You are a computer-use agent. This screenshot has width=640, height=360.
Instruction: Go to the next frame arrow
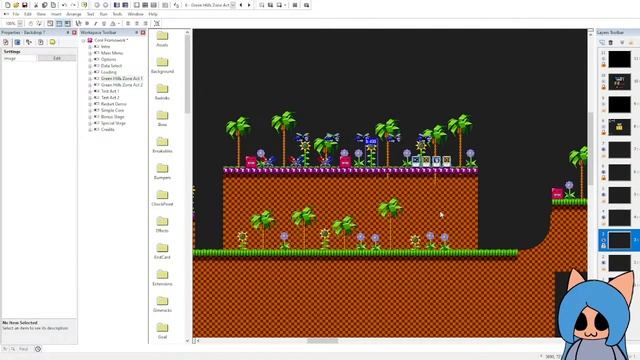249,5
